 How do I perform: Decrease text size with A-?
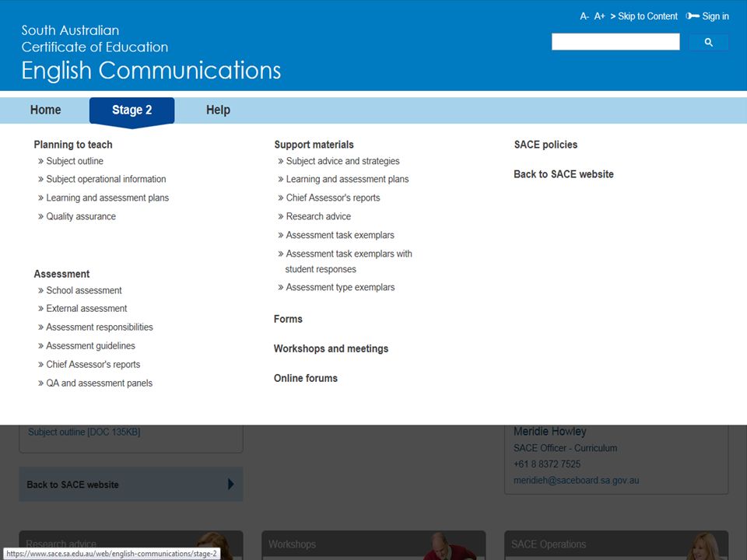click(584, 16)
